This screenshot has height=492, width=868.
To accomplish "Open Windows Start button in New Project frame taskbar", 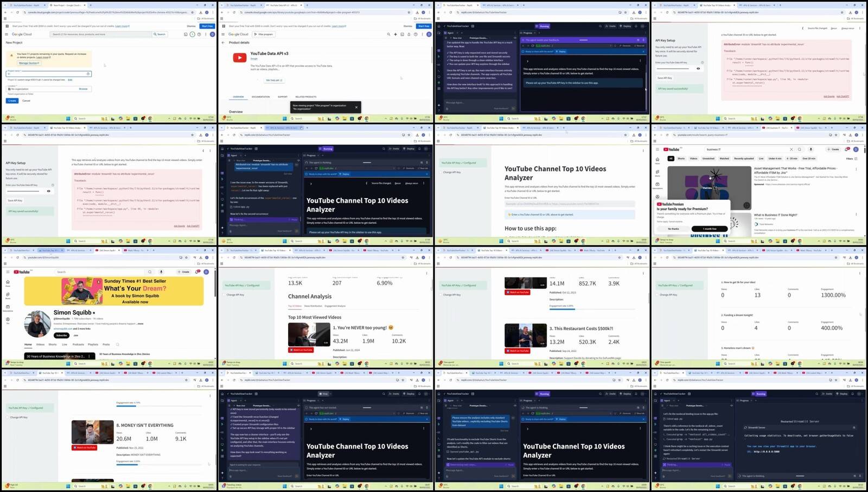I will pyautogui.click(x=68, y=118).
